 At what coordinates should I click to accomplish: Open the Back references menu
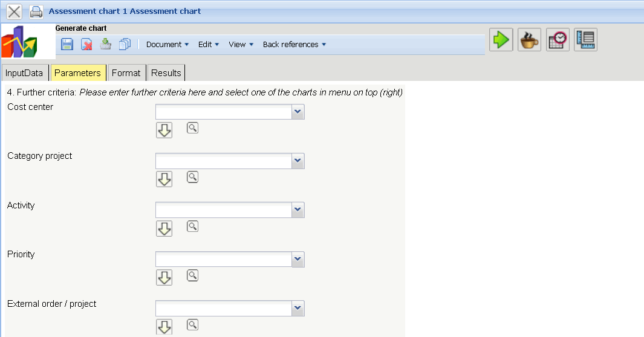[294, 45]
